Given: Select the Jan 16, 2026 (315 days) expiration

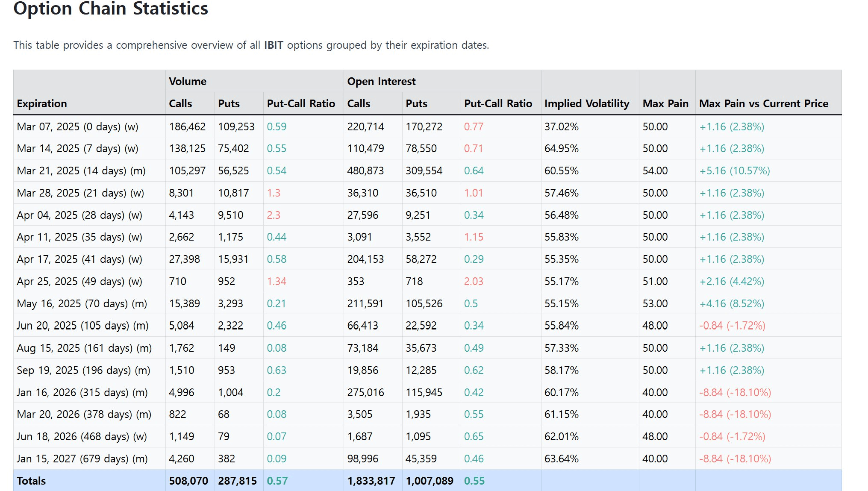Looking at the screenshot, I should click(82, 392).
